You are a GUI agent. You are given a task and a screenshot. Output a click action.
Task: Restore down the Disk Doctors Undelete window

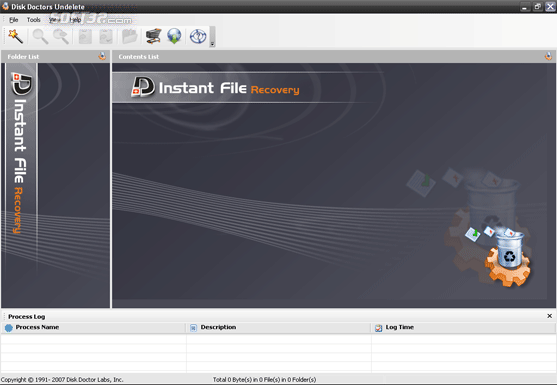point(537,7)
